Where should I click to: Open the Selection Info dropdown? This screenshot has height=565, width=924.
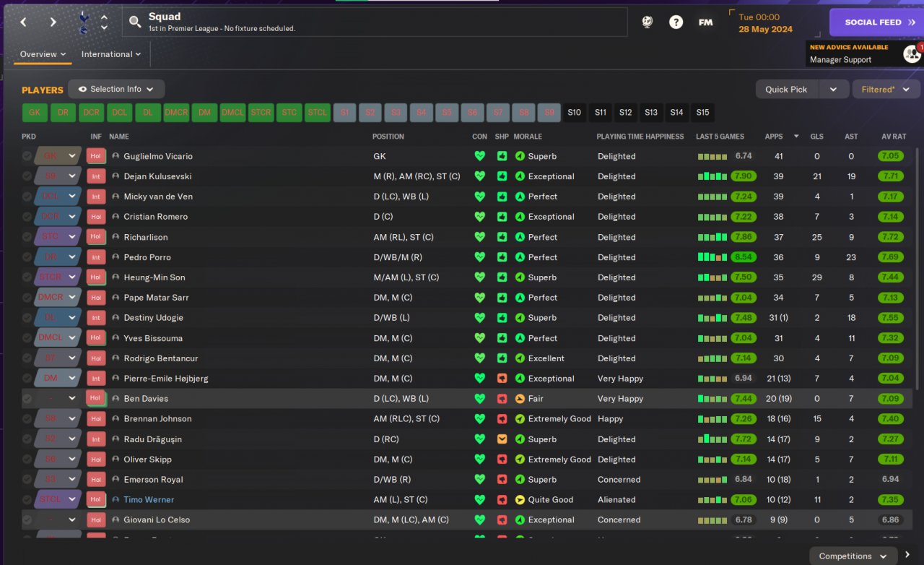[116, 90]
